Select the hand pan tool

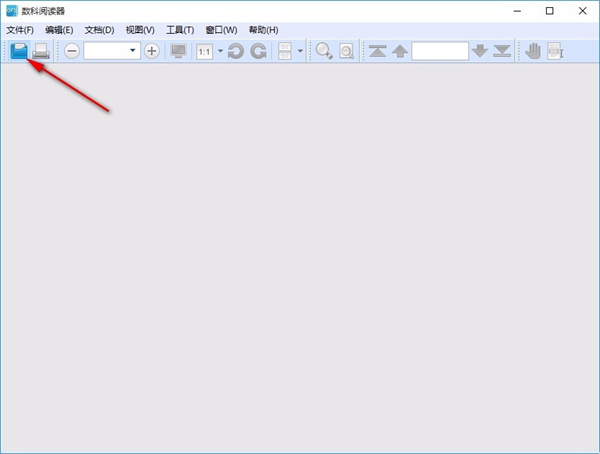pos(533,51)
